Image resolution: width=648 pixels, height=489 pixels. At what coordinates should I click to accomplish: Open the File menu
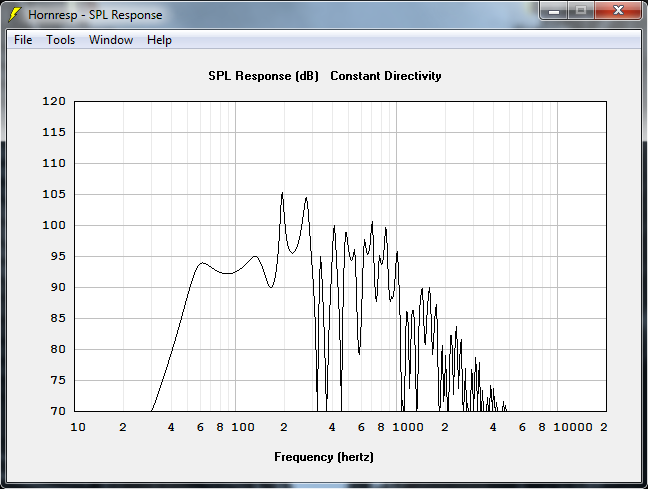pyautogui.click(x=23, y=40)
